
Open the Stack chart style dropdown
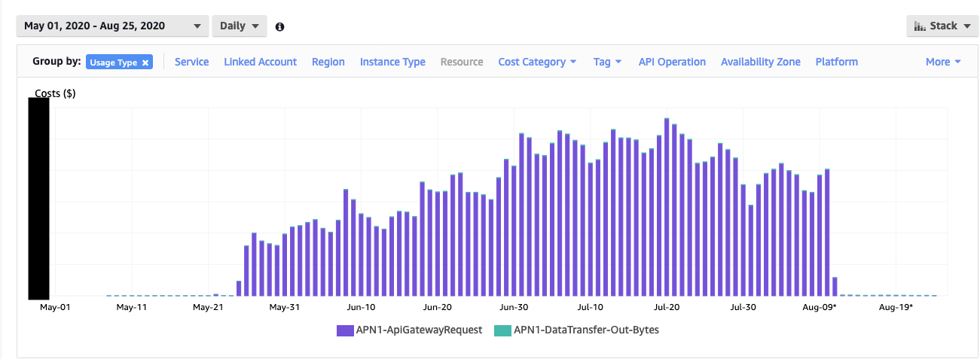click(x=942, y=26)
